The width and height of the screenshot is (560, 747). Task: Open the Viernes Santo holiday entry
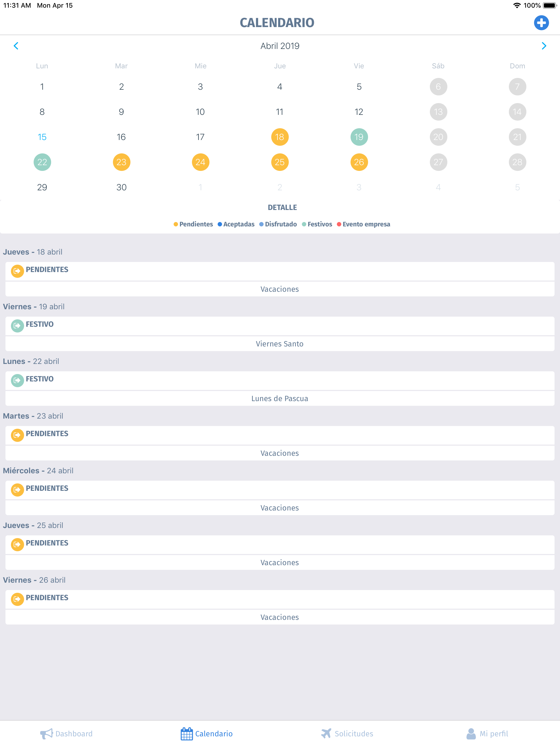pyautogui.click(x=279, y=343)
